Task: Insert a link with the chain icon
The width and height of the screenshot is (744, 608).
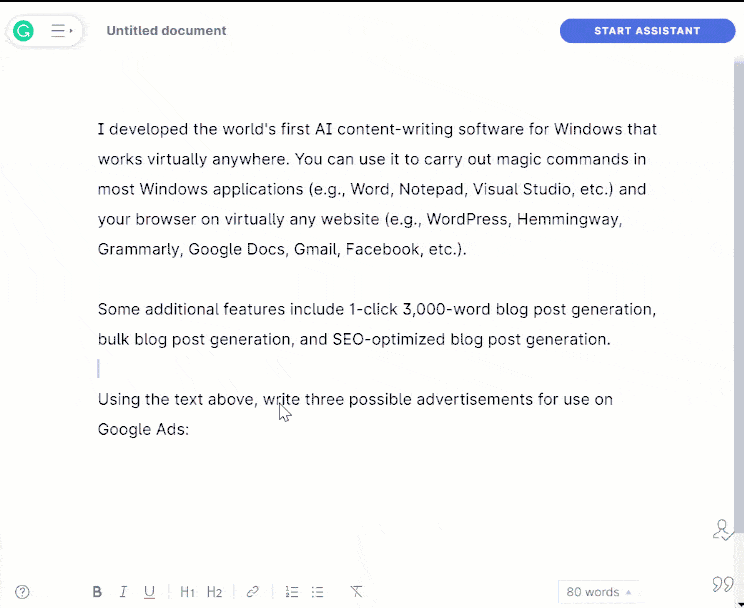Action: point(252,592)
